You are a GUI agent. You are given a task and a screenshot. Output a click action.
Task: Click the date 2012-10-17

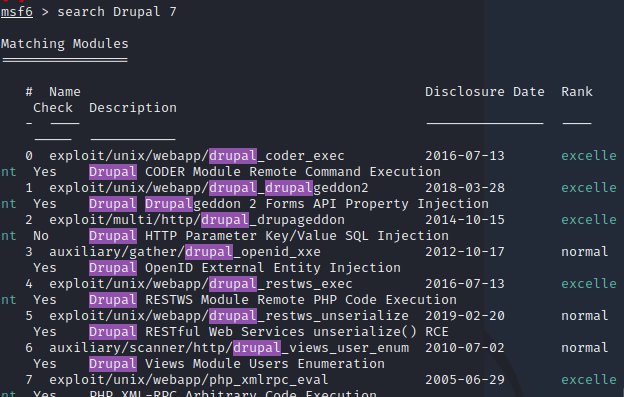465,252
